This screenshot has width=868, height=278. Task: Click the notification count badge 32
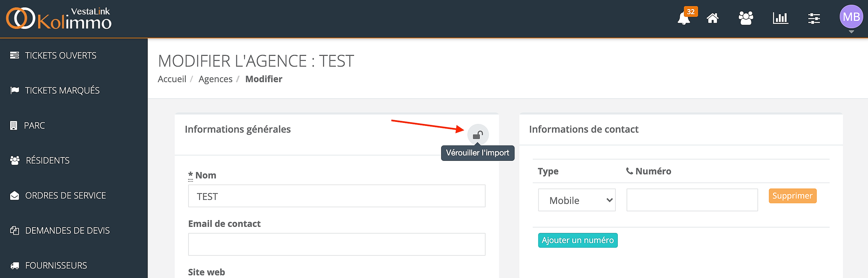point(691,12)
